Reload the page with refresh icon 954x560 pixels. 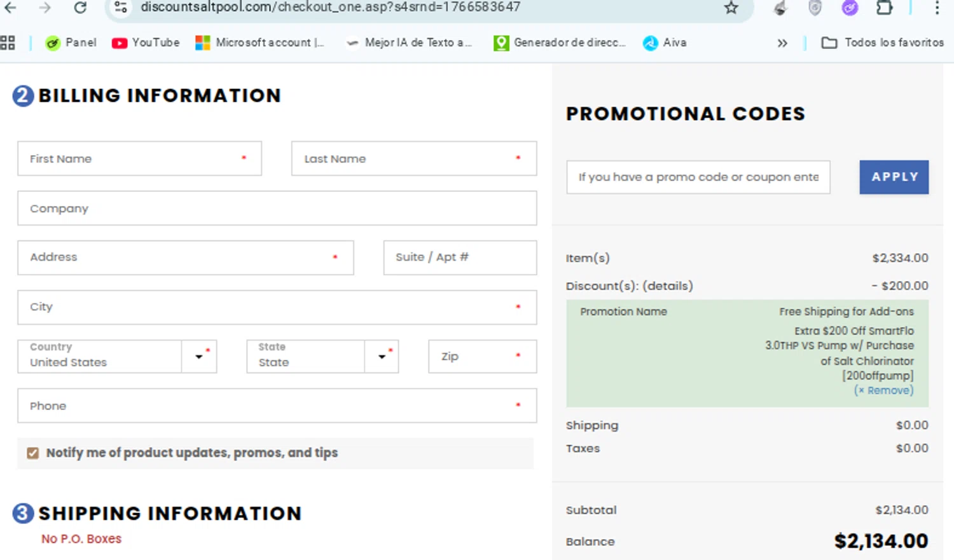[x=80, y=8]
